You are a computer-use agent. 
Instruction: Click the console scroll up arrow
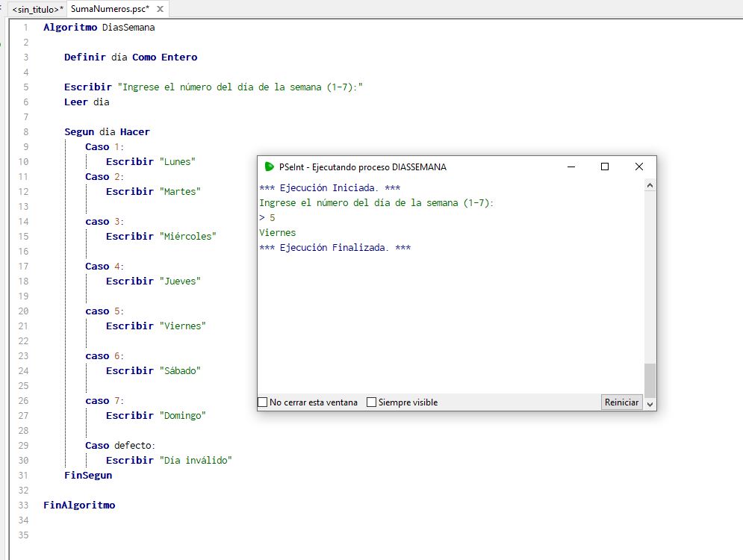[x=650, y=186]
